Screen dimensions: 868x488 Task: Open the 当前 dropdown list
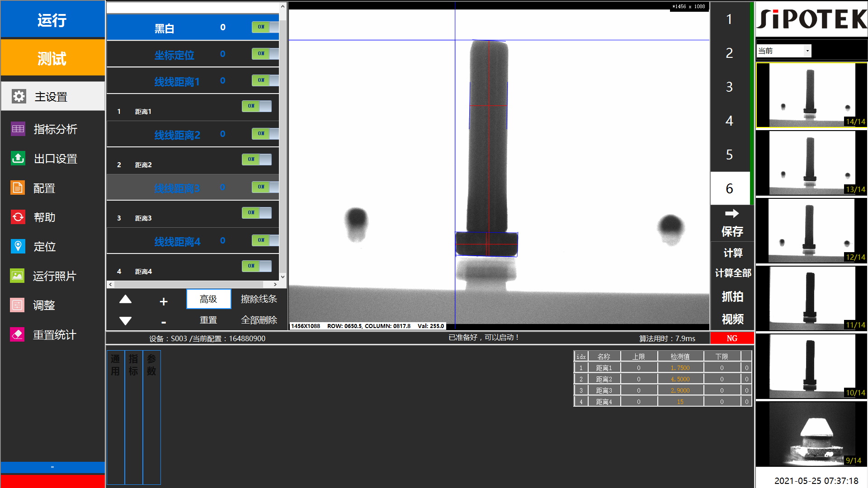click(807, 51)
